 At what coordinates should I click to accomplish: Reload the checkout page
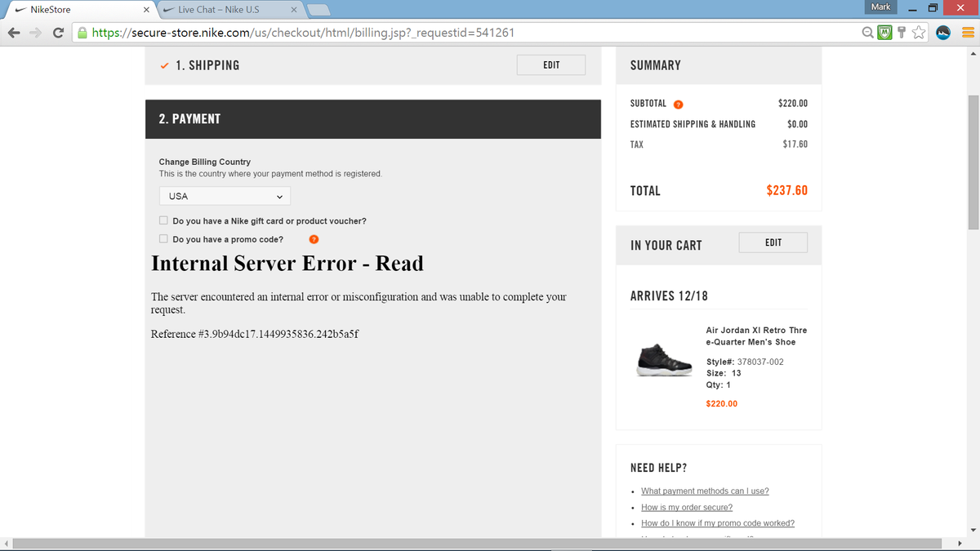click(59, 33)
